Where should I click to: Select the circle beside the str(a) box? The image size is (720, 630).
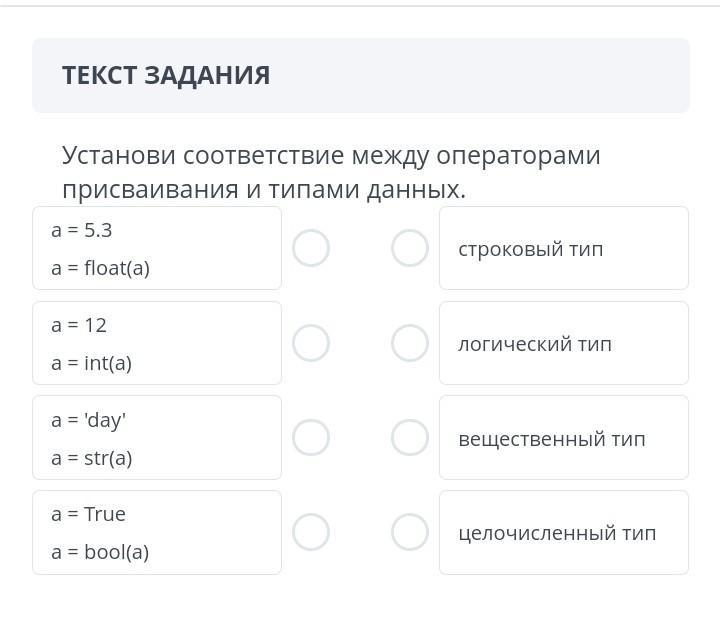point(311,437)
